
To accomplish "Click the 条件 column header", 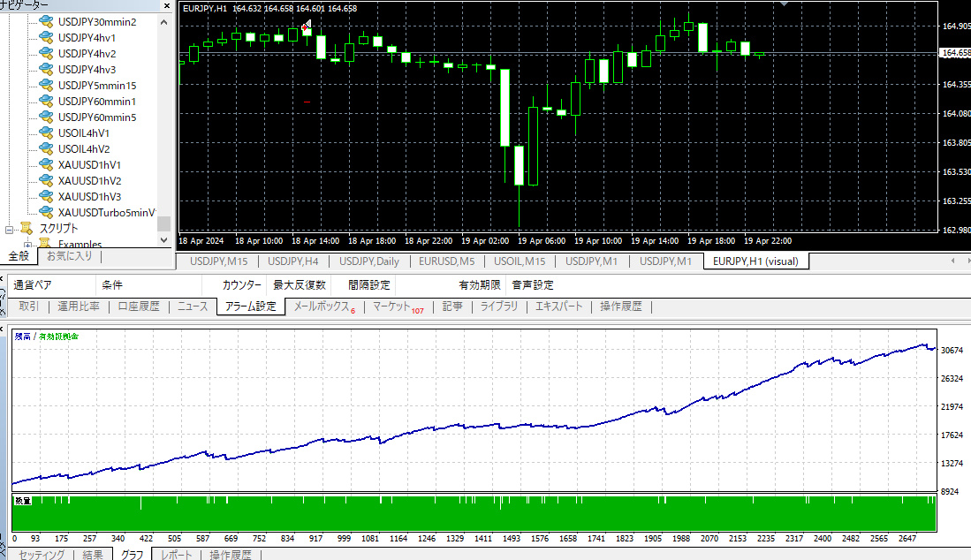I will pos(112,284).
